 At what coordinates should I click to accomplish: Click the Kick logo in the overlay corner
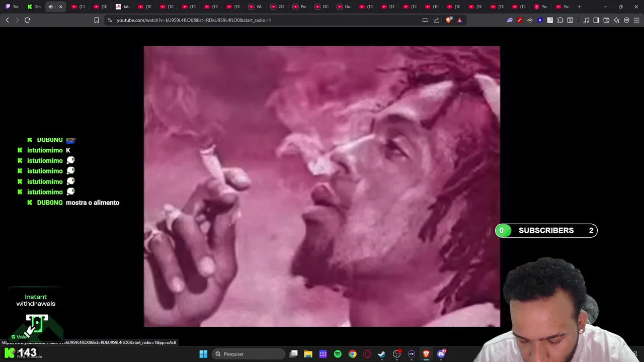pyautogui.click(x=10, y=353)
